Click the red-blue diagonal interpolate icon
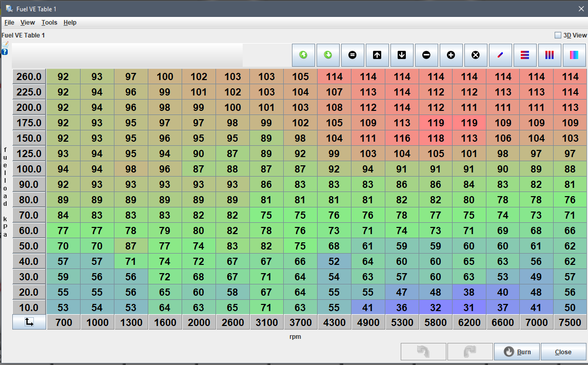The image size is (588, 365). click(500, 55)
